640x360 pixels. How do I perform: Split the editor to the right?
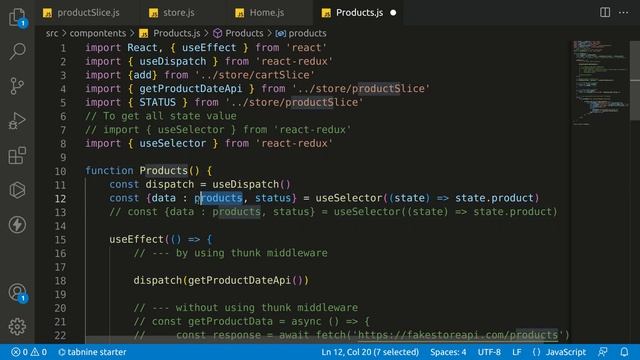605,13
